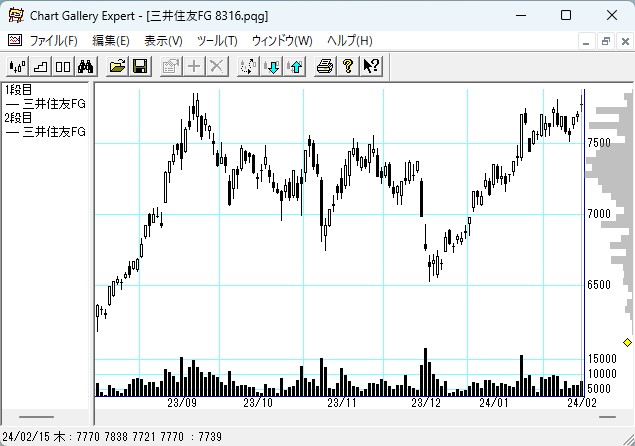The width and height of the screenshot is (635, 446).
Task: Click the two-panel split view icon
Action: (63, 66)
